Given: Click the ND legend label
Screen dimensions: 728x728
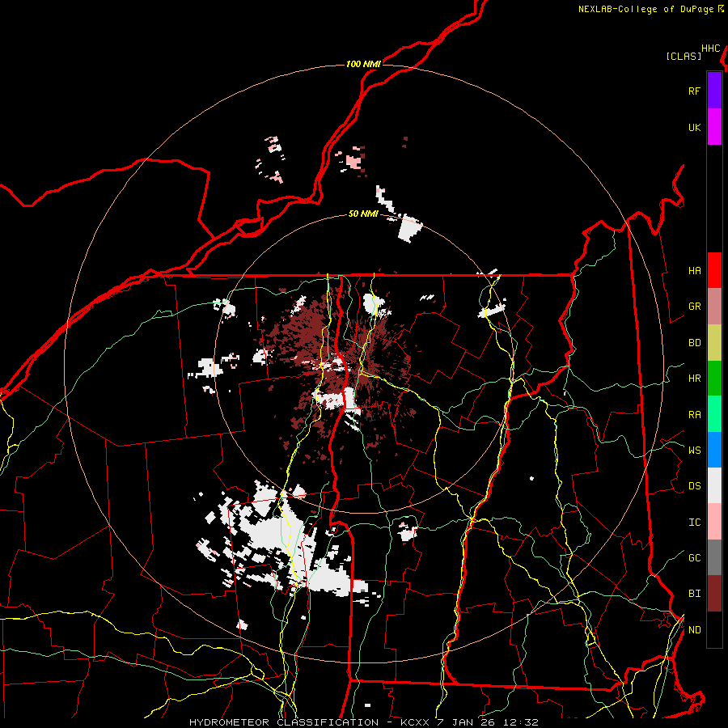Looking at the screenshot, I should click(x=694, y=630).
